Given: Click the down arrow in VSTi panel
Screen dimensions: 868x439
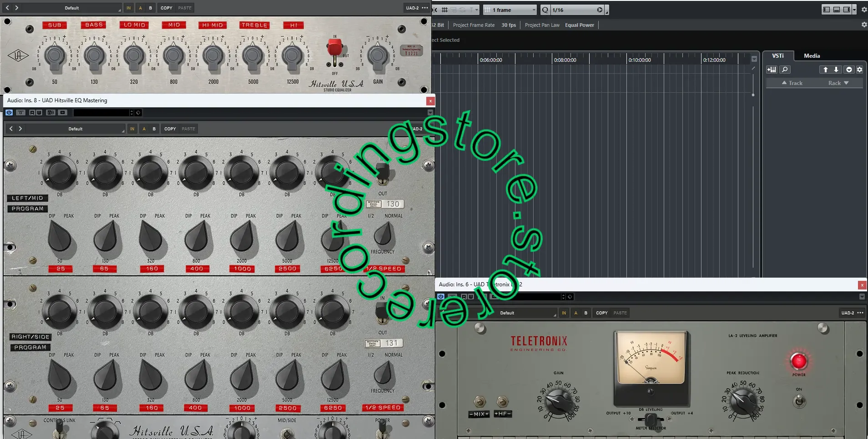Looking at the screenshot, I should click(x=836, y=70).
